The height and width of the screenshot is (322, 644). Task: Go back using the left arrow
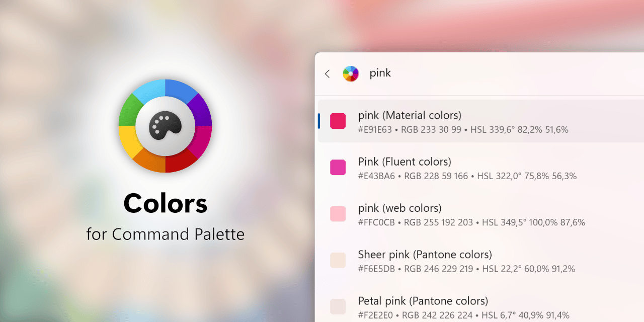click(x=327, y=74)
